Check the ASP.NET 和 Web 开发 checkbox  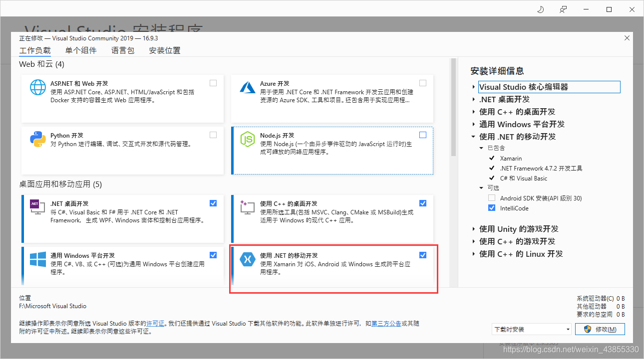coord(213,83)
